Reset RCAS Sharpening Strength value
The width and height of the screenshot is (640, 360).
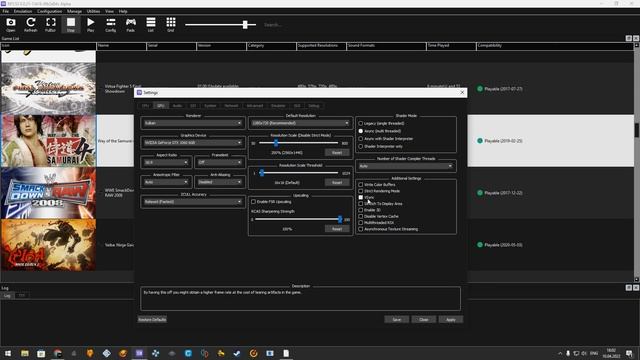coord(337,229)
